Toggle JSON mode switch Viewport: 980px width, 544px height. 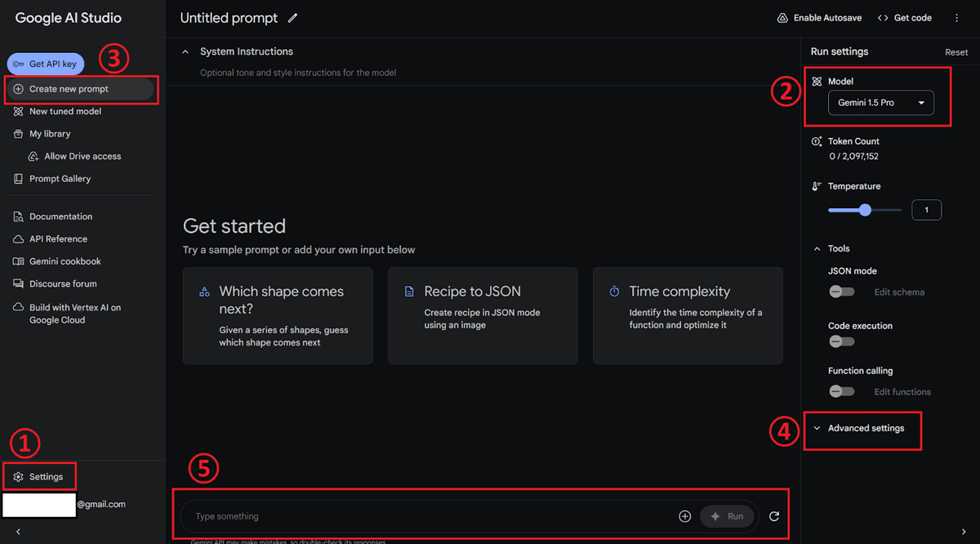(x=841, y=292)
